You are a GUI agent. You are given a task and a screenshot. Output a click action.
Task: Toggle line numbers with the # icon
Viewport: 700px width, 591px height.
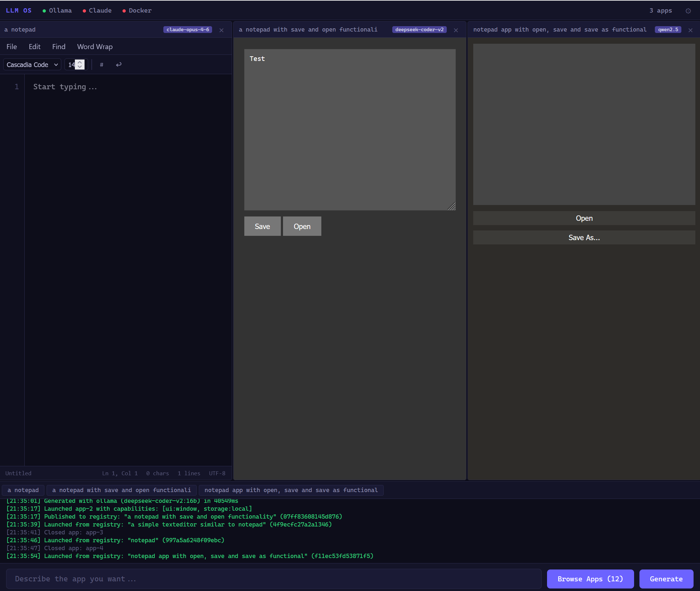click(x=102, y=65)
